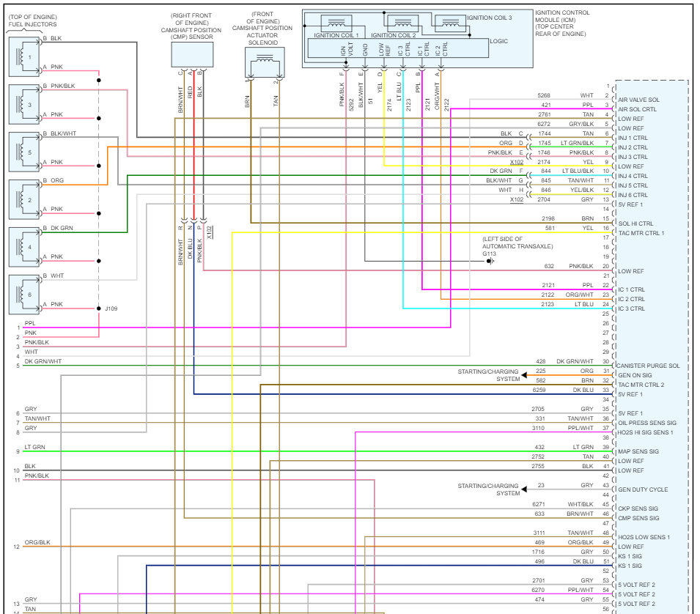Click circuit number 5268 on WHT wire

544,95
